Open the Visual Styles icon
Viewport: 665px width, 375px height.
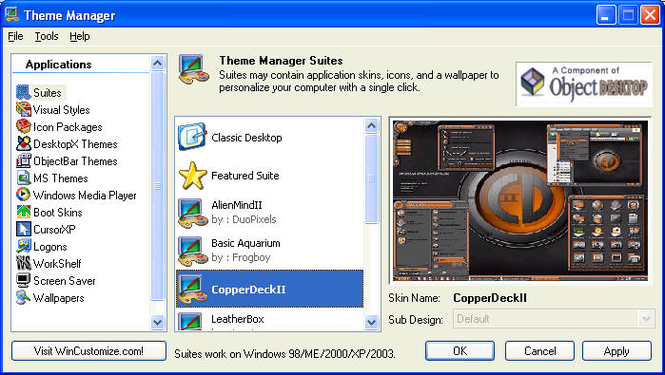[x=23, y=109]
